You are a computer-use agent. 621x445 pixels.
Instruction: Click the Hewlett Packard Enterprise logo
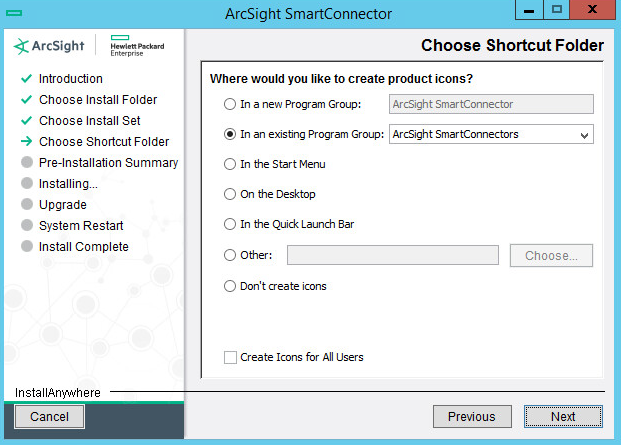[137, 46]
